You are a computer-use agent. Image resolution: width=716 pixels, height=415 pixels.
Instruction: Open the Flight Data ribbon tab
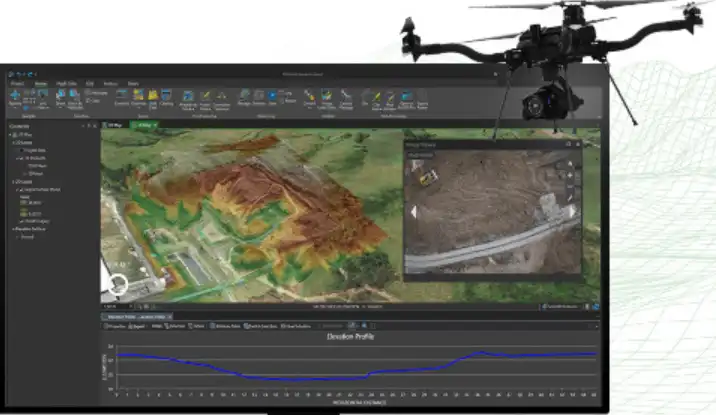[x=66, y=84]
